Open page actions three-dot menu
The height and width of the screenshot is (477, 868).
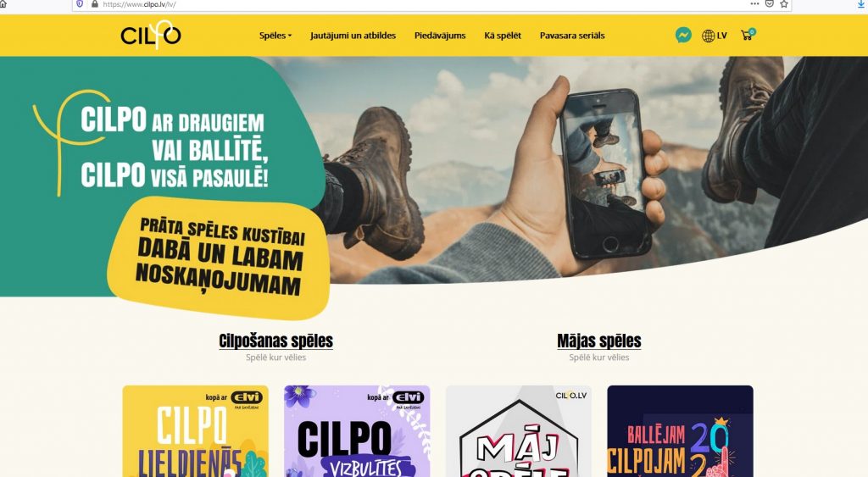pos(754,4)
